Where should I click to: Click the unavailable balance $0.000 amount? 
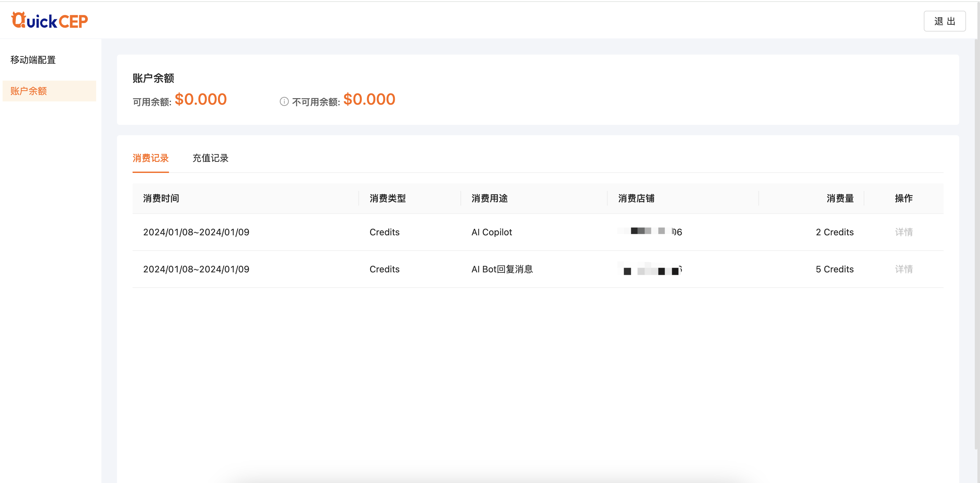[x=369, y=99]
